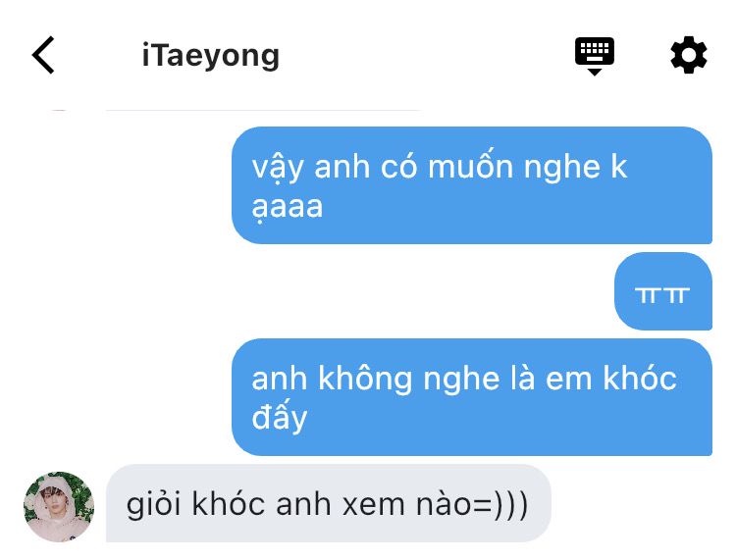Click the word "đấy" in the last blue bubble

point(280,416)
